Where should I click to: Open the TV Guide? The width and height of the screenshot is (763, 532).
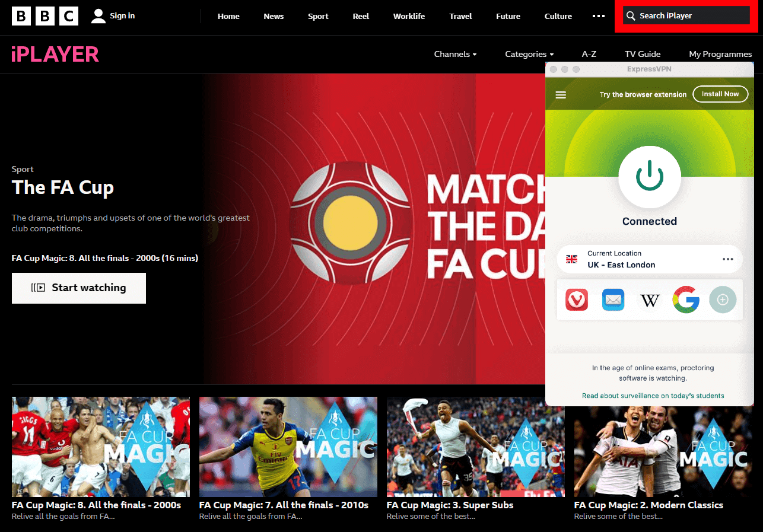pyautogui.click(x=643, y=54)
